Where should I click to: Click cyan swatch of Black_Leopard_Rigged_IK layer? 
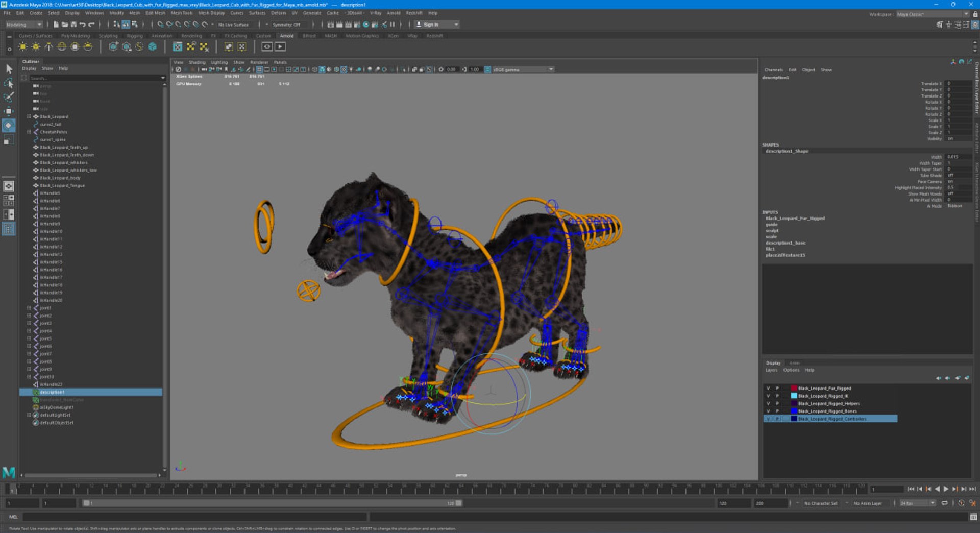pyautogui.click(x=794, y=396)
